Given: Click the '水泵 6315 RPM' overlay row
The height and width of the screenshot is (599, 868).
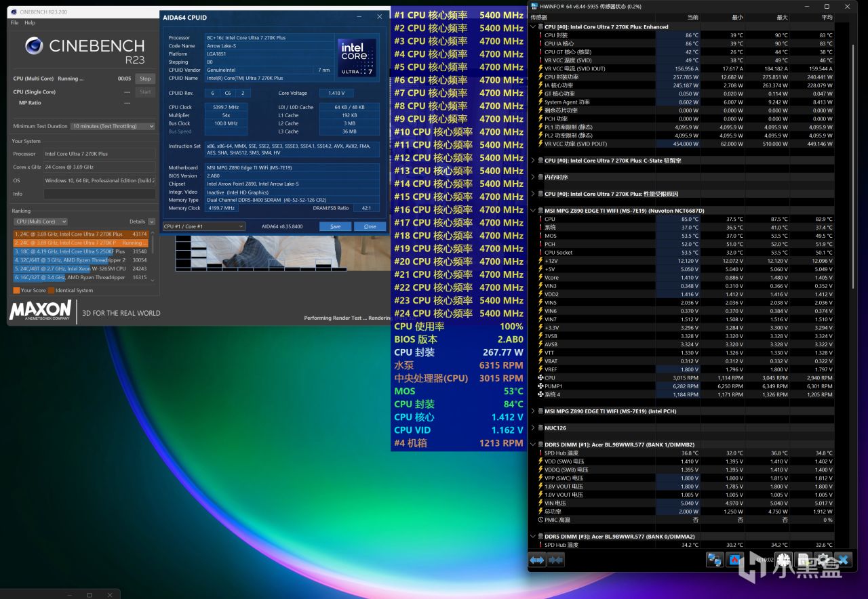Looking at the screenshot, I should click(x=458, y=365).
